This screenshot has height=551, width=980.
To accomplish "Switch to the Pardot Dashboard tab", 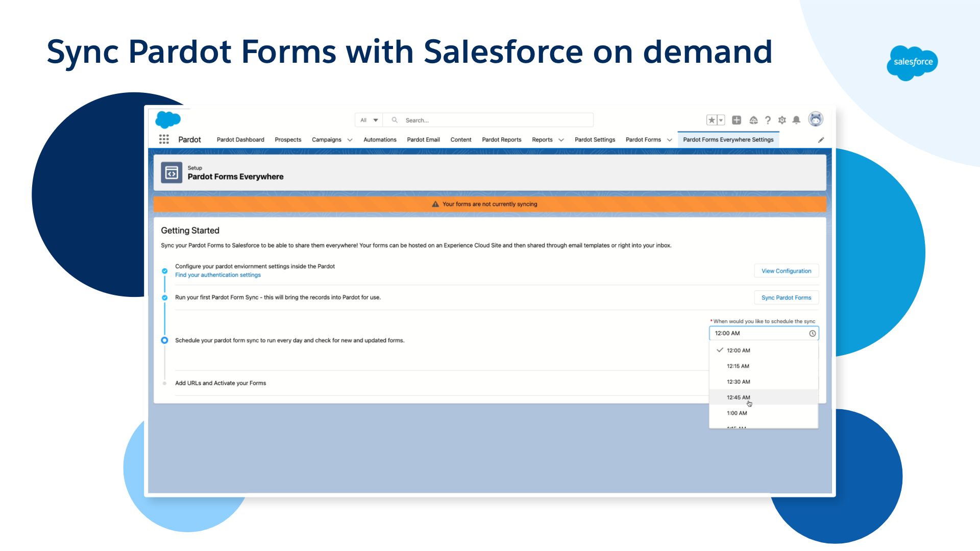I will coord(240,140).
